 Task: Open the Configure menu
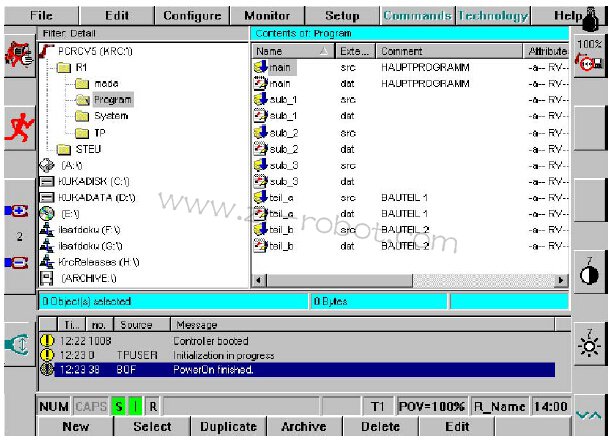192,16
